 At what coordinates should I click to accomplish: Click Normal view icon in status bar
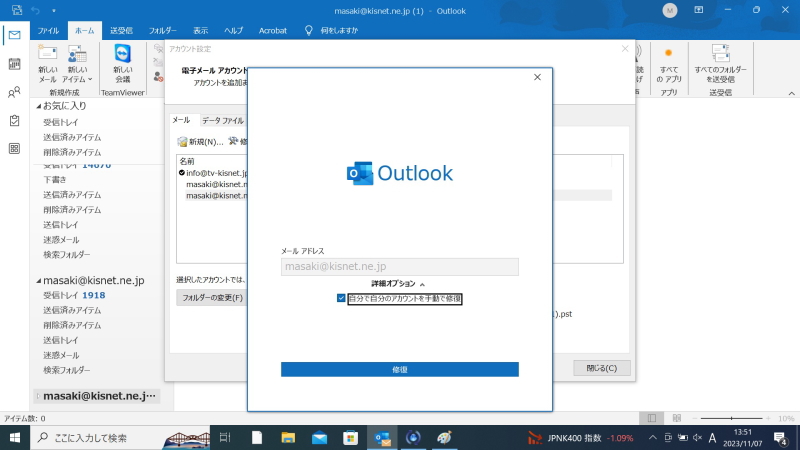(x=652, y=418)
